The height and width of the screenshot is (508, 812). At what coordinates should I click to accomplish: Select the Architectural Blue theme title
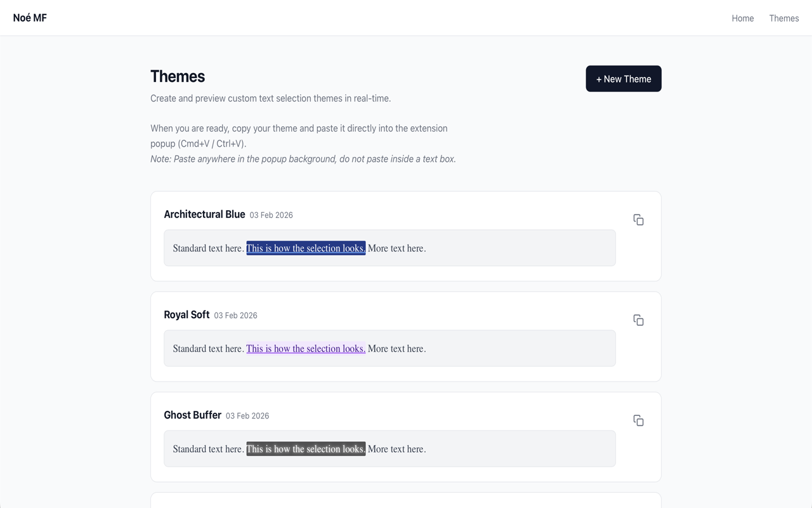pos(204,215)
